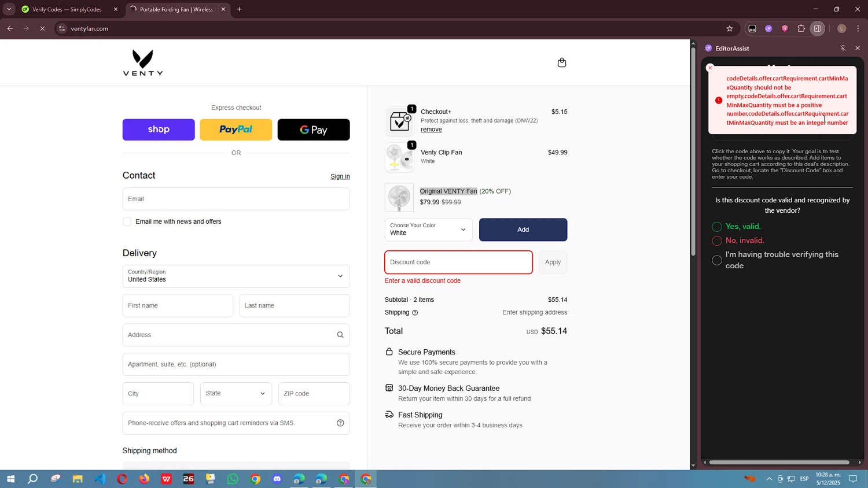Go back to the previous page
This screenshot has height=488, width=868.
pyautogui.click(x=10, y=28)
